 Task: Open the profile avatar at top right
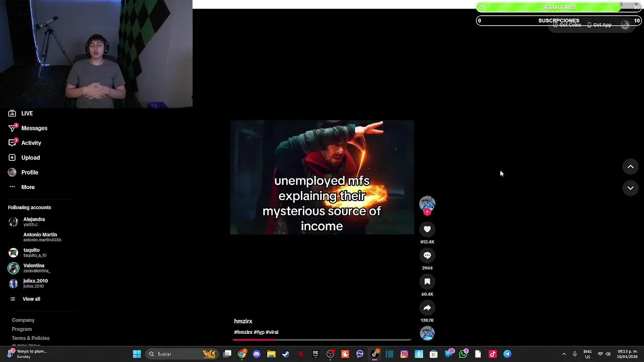tap(625, 25)
